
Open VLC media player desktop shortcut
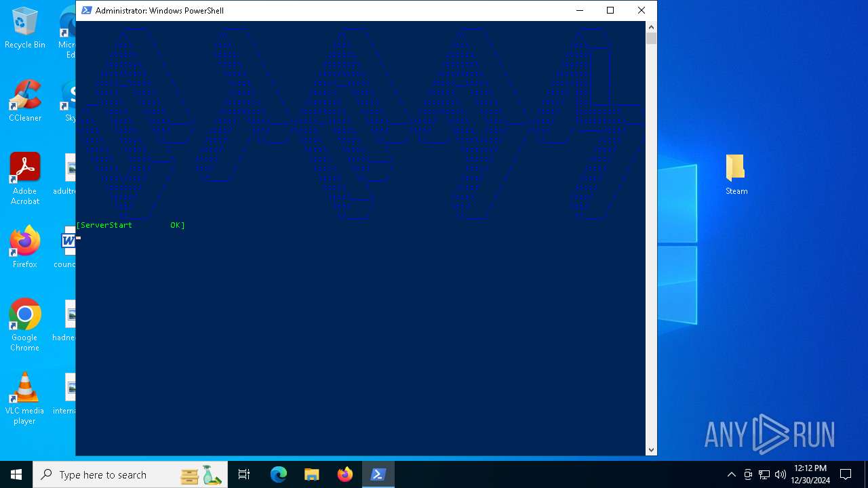pyautogui.click(x=25, y=399)
